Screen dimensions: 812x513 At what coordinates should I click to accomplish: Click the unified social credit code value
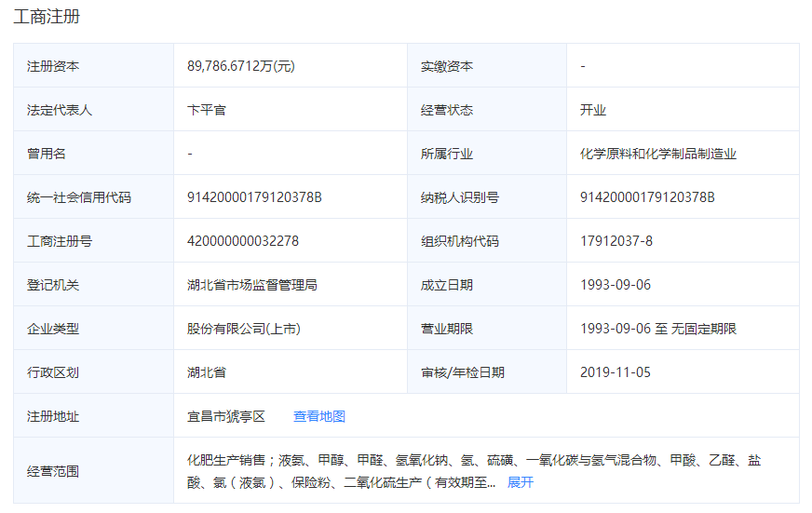point(254,197)
